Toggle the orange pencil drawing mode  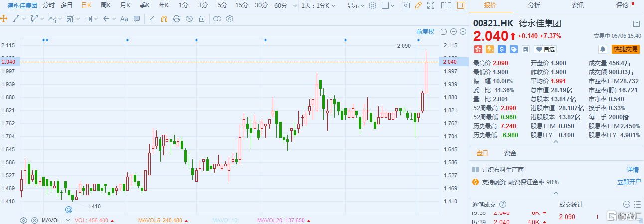[419, 6]
